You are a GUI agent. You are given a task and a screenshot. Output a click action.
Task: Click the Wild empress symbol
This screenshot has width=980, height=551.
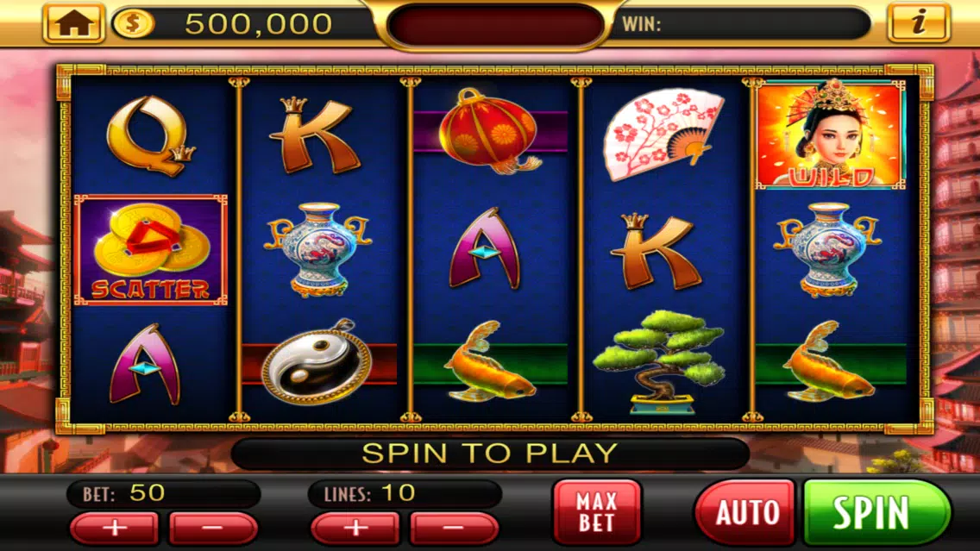[x=831, y=135]
